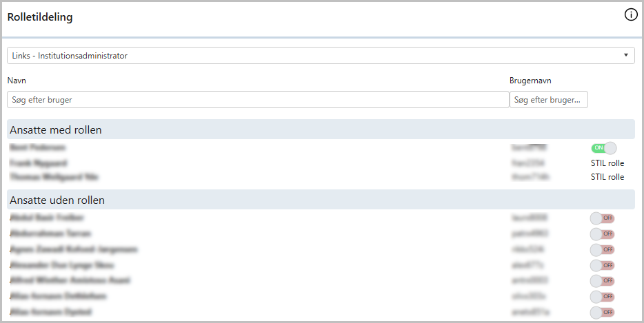This screenshot has height=323, width=644.
Task: Click the Brugernavn column label
Action: (530, 81)
